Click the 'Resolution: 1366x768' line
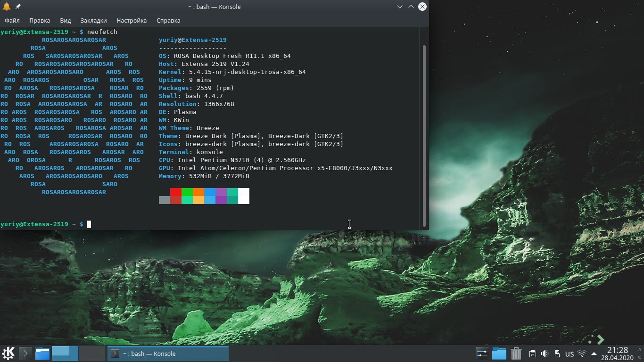Viewport: 644px width, 362px height. (x=197, y=104)
